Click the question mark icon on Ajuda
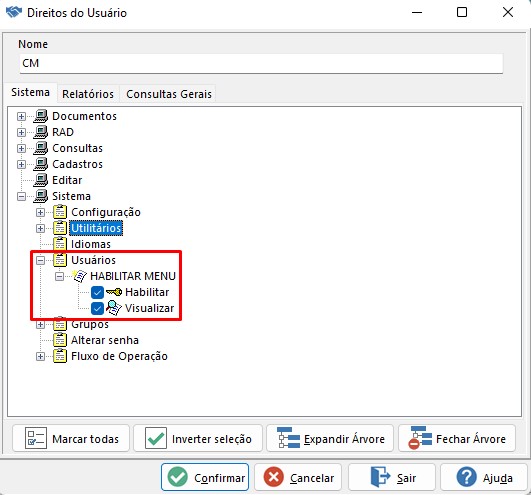 (467, 477)
